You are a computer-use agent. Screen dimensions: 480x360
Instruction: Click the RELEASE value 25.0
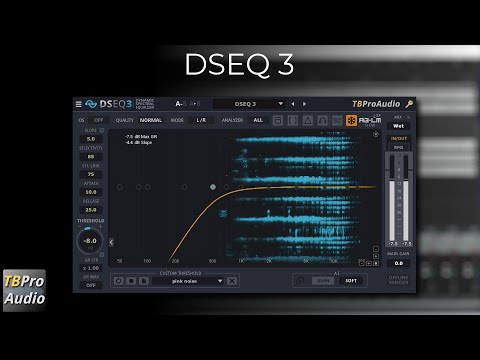click(x=91, y=210)
